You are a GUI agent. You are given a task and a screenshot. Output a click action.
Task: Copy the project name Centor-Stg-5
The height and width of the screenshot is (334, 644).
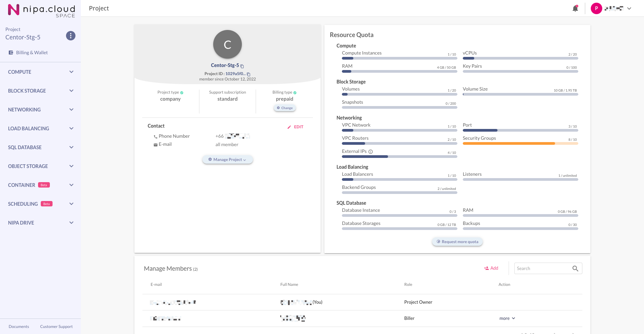tap(242, 66)
